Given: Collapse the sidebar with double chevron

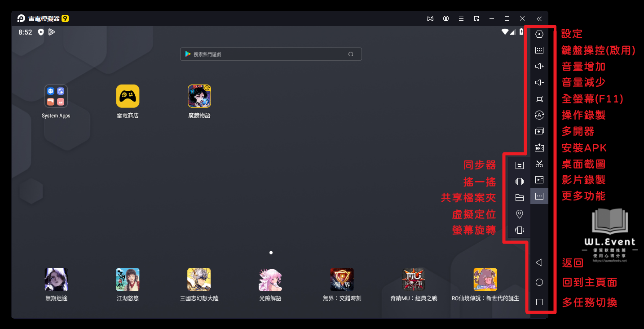Looking at the screenshot, I should [x=539, y=19].
